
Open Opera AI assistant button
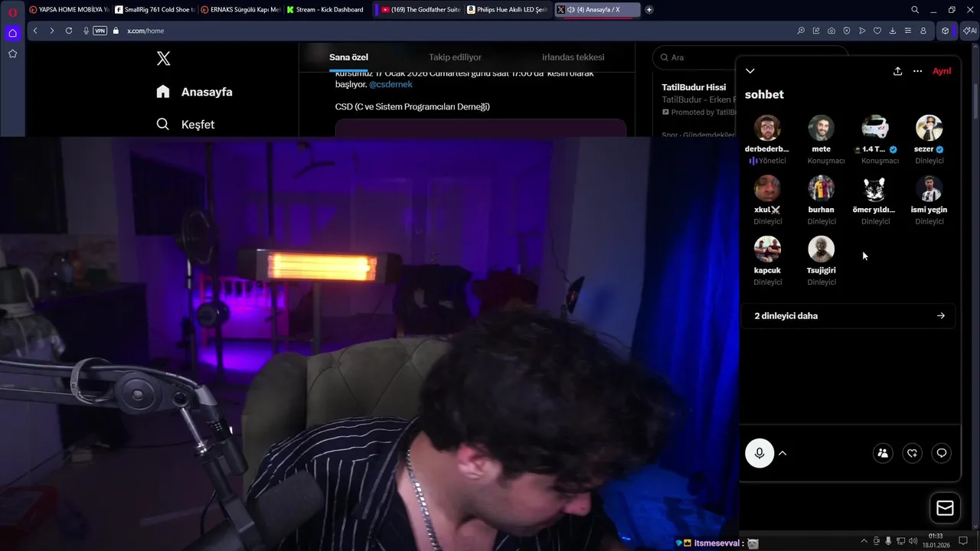(x=970, y=31)
